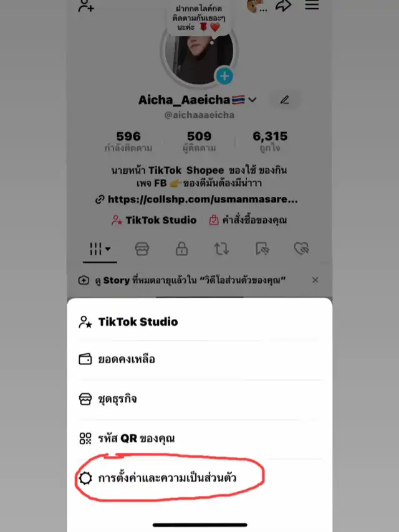This screenshot has height=532, width=399.
Task: Tap the share profile arrow icon
Action: [284, 6]
